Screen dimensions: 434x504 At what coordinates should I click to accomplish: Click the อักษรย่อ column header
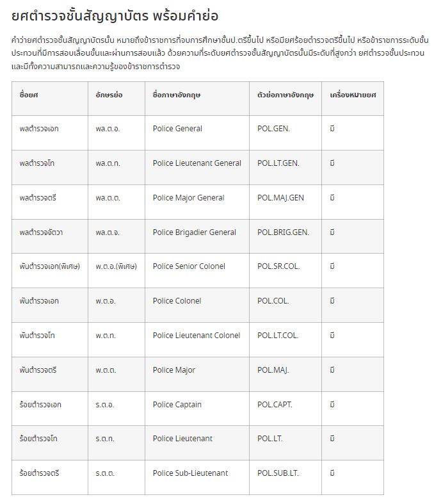(109, 95)
